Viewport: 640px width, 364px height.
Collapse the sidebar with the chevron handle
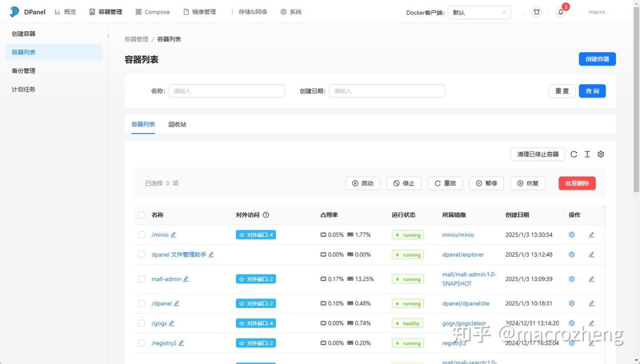click(108, 36)
